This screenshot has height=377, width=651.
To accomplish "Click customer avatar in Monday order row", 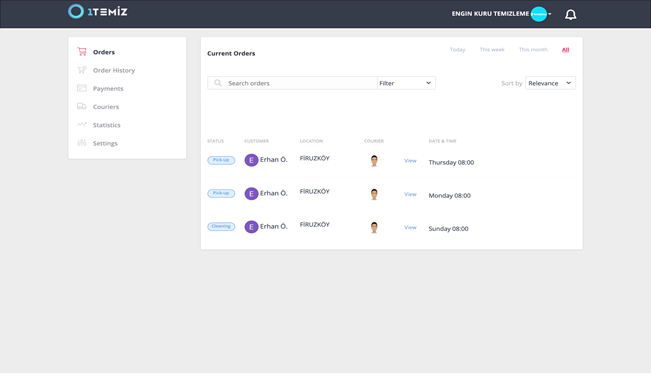I will pyautogui.click(x=251, y=193).
